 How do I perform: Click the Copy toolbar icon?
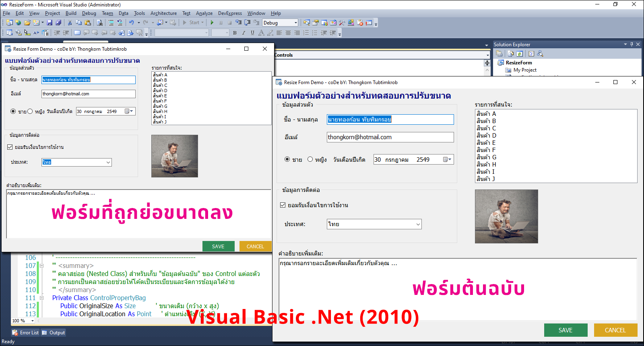(79, 23)
